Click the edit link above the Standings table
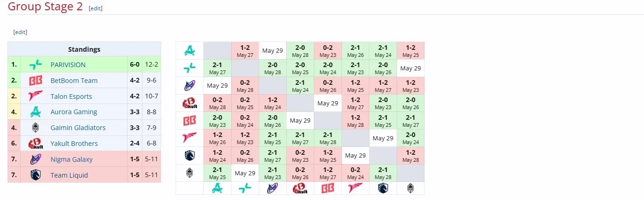644x200 pixels. (20, 32)
